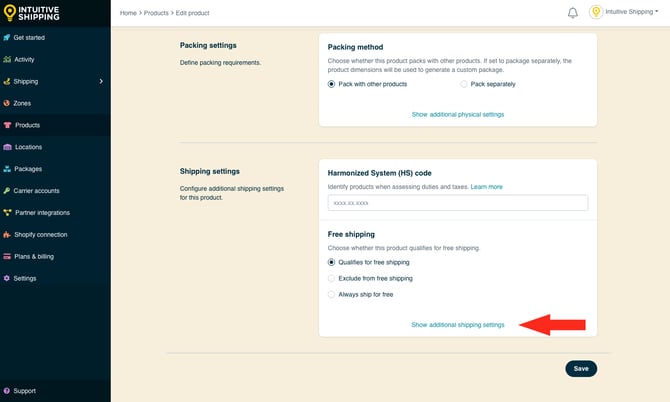Screen dimensions: 670x402
Task: Open the Intuitive Shipping account dropdown
Action: [x=632, y=12]
